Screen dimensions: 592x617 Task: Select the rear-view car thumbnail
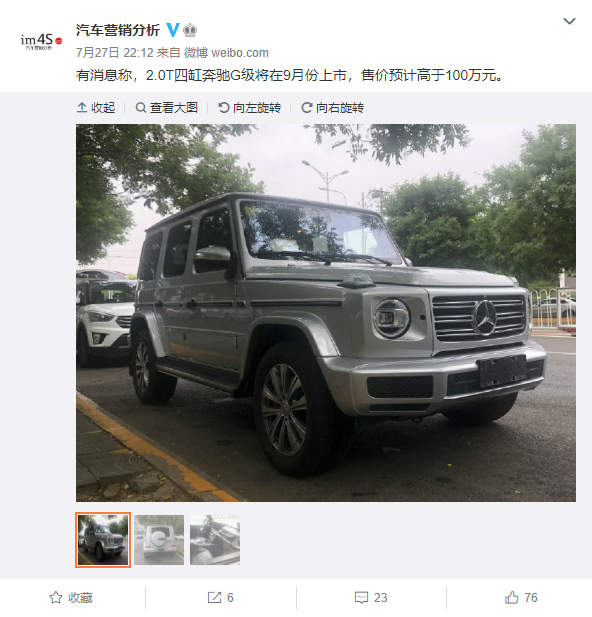(159, 540)
